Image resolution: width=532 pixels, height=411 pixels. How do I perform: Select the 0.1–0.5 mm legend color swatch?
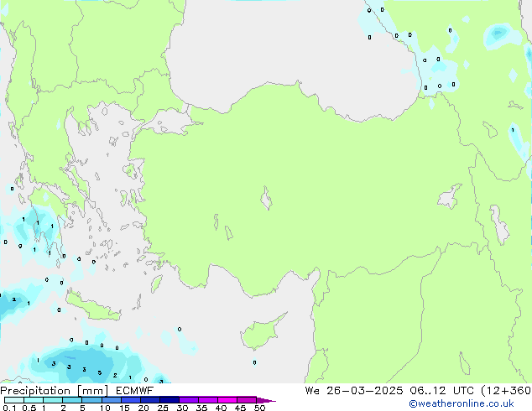pos(14,400)
